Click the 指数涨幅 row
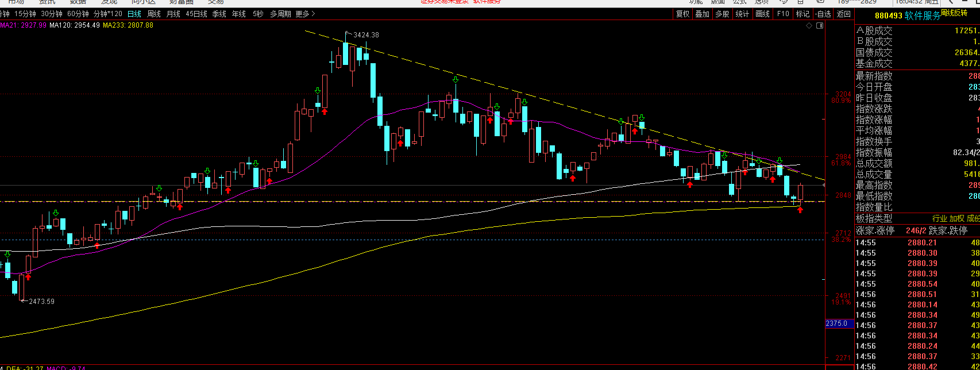Screen dimensions: 980x370 (x=917, y=120)
